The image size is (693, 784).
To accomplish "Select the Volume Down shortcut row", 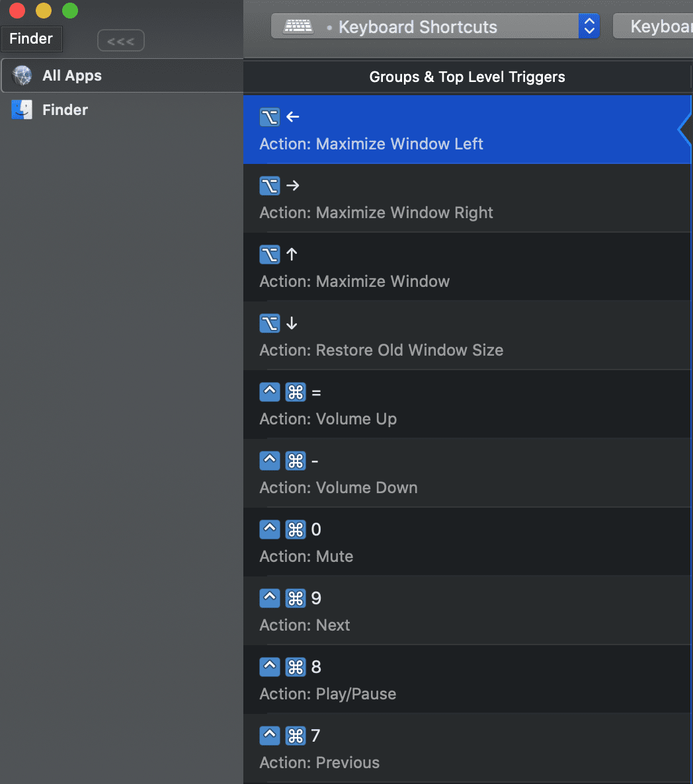I will click(463, 474).
